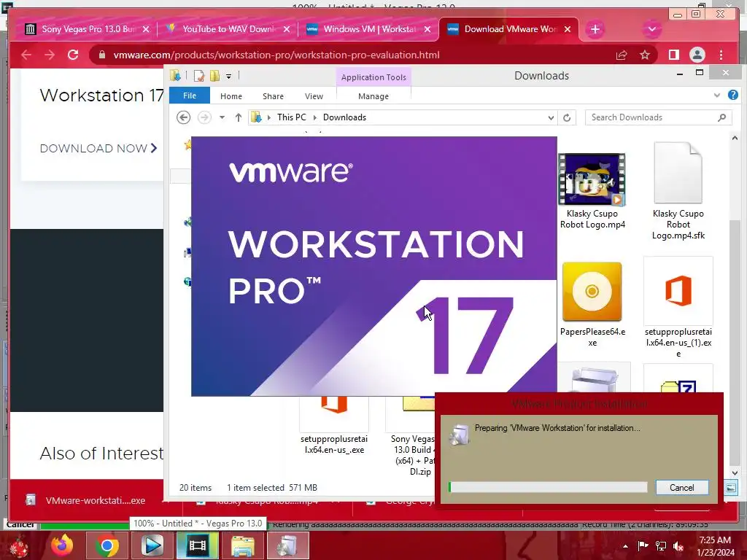This screenshot has width=747, height=560.
Task: Open Manage ribbon tab under Application Tools
Action: coord(373,96)
